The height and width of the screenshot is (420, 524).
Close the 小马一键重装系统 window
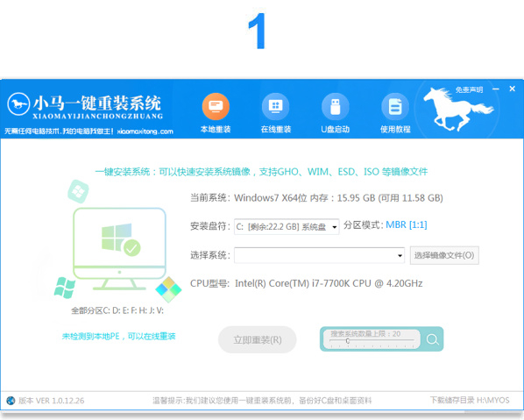point(512,89)
